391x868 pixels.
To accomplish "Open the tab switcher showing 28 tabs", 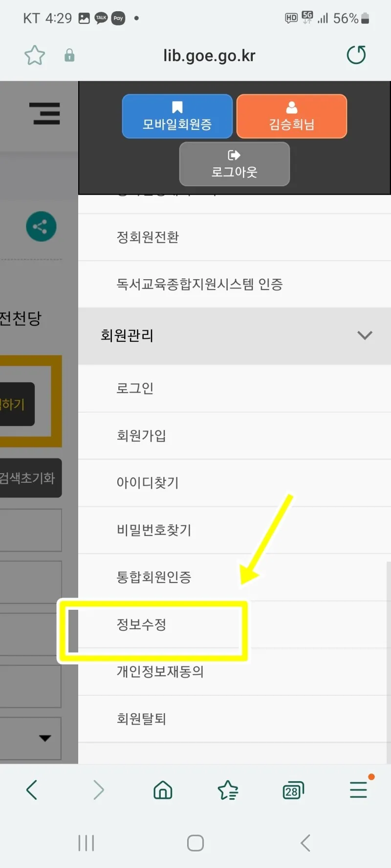I will (293, 790).
